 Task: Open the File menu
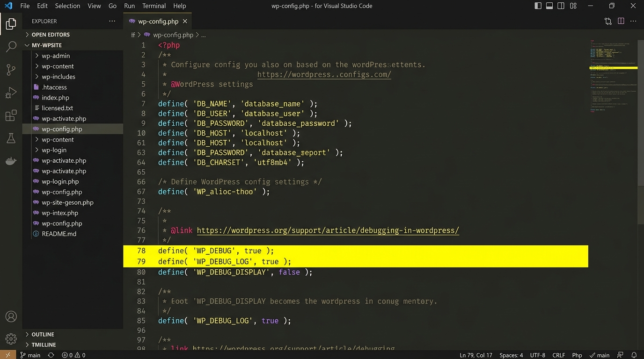tap(25, 6)
